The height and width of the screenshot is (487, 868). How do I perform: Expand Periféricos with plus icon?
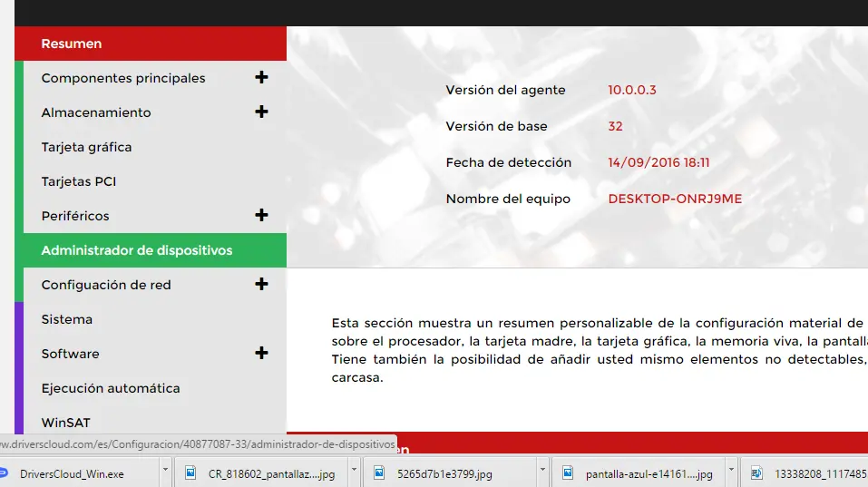[261, 215]
